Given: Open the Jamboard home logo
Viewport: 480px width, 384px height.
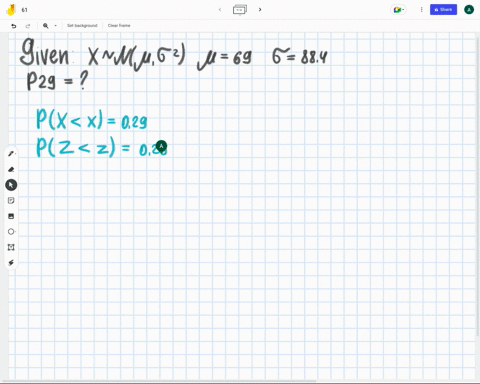Looking at the screenshot, I should [11, 10].
